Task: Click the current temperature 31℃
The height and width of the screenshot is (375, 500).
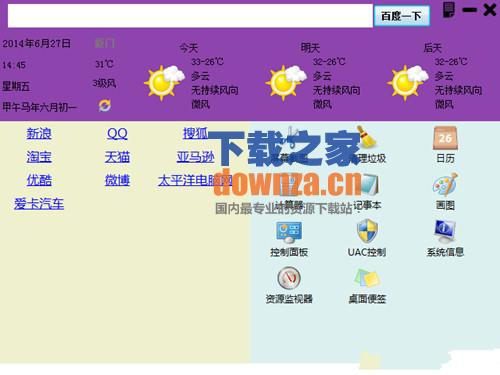Action: (105, 64)
